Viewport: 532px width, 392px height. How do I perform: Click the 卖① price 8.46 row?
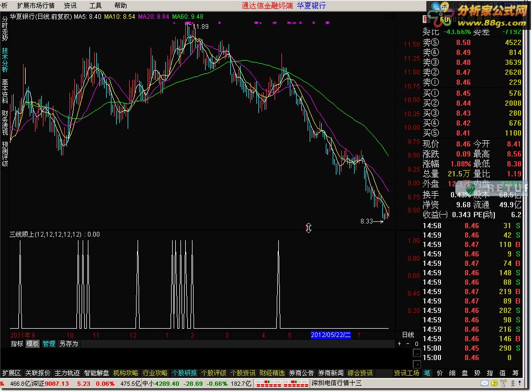(x=472, y=82)
